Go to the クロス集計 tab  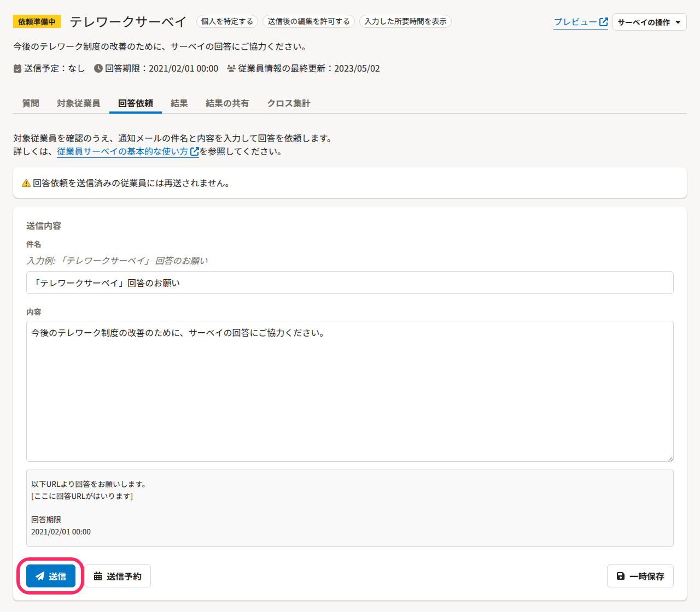[x=289, y=103]
